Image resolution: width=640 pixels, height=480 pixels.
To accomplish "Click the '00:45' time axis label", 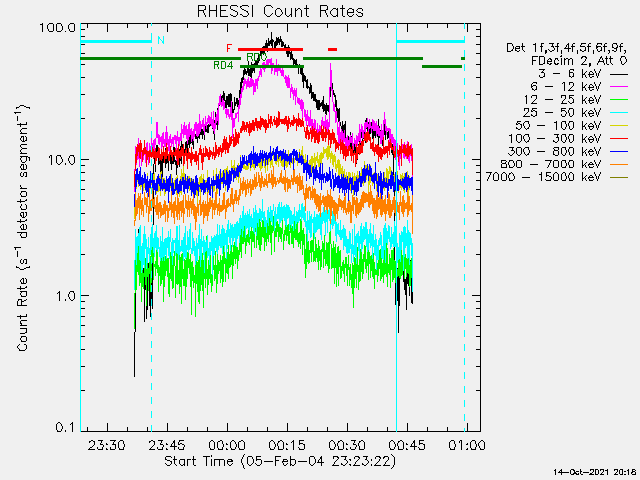I will 407,445.
